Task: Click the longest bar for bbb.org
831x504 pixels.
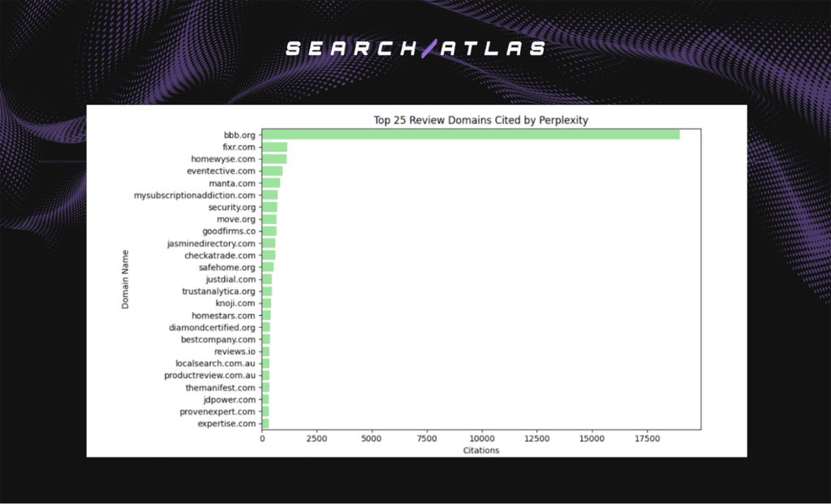Action: (x=471, y=134)
